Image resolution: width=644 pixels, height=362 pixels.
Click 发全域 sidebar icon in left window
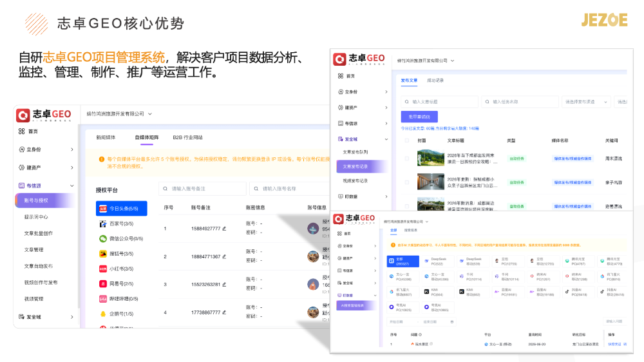(x=22, y=317)
